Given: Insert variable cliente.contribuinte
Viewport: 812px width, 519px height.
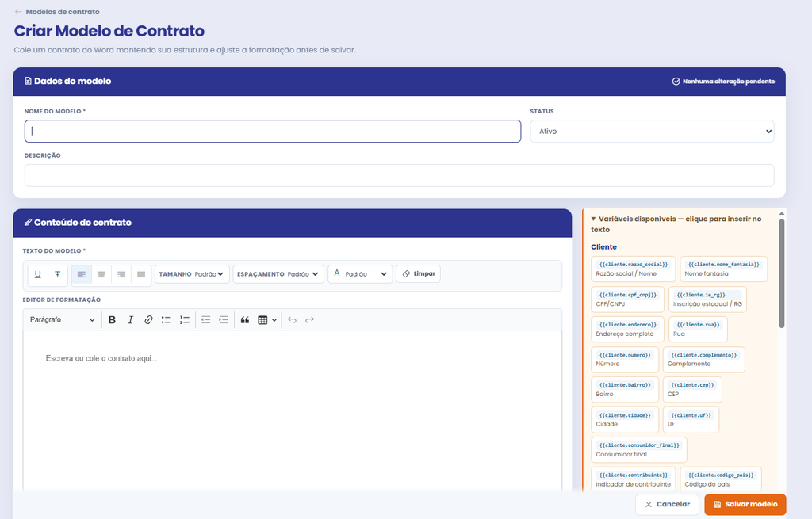Looking at the screenshot, I should (x=634, y=479).
